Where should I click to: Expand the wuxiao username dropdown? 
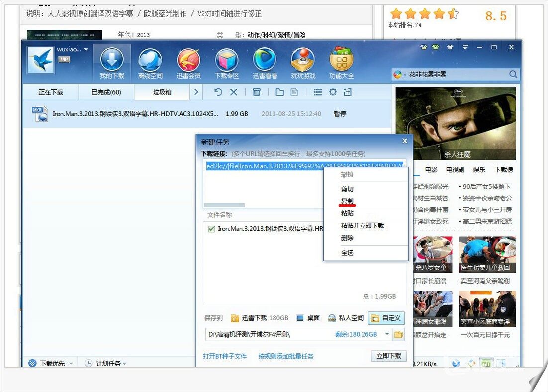pyautogui.click(x=86, y=50)
